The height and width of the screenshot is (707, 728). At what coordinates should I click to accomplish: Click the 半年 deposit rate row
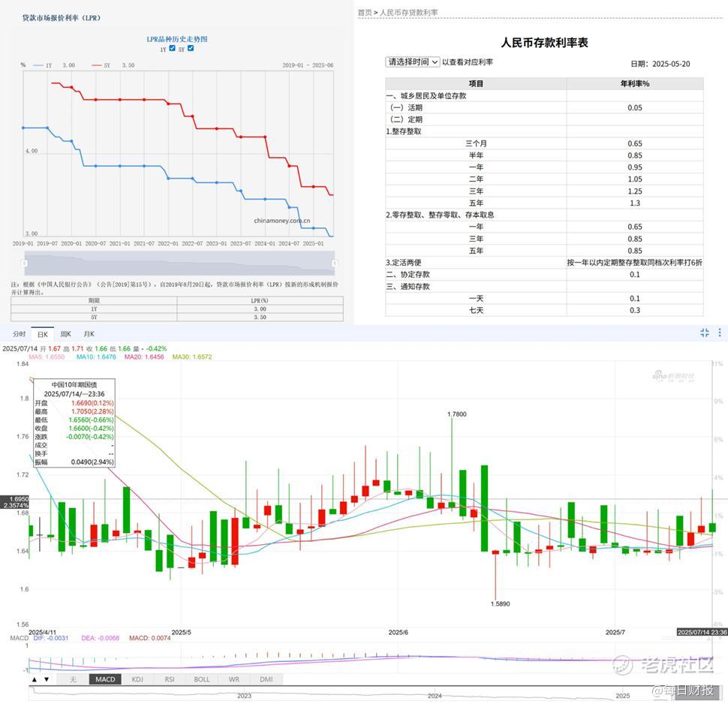(544, 155)
